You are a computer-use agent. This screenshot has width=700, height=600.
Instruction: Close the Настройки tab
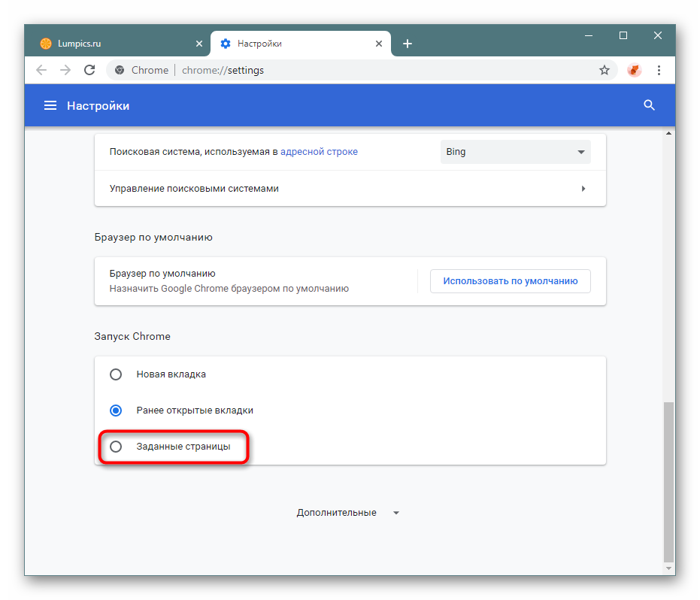pos(379,44)
